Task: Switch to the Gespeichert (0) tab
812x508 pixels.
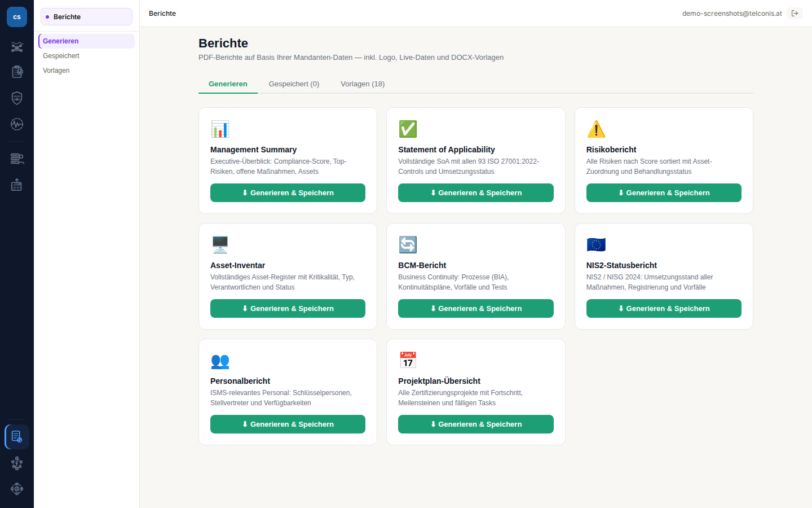Action: 294,84
